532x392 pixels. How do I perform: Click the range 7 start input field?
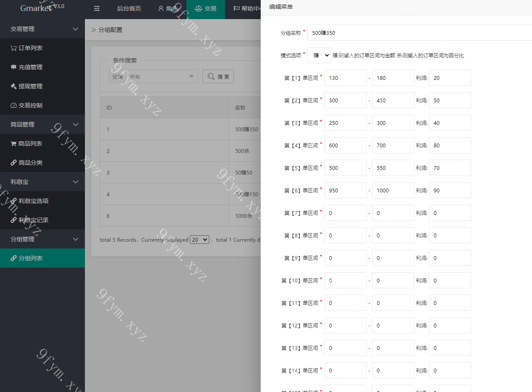(346, 213)
